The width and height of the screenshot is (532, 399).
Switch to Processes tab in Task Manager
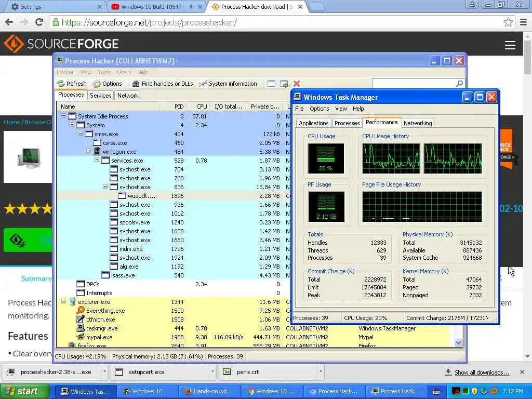pyautogui.click(x=347, y=123)
